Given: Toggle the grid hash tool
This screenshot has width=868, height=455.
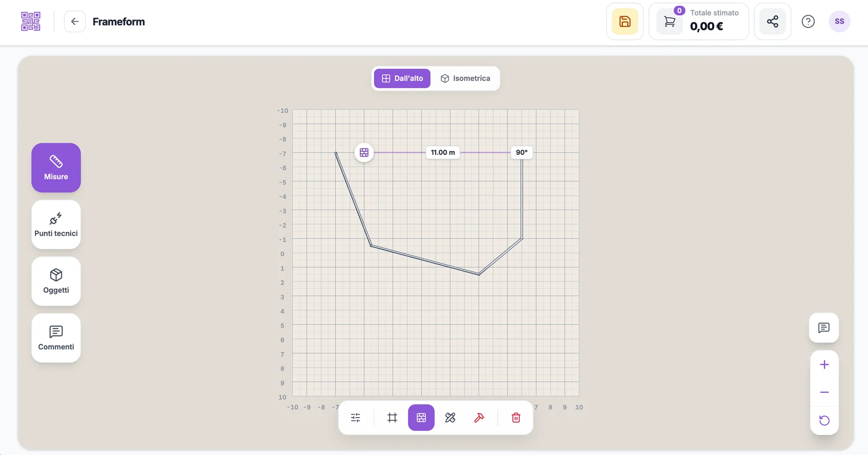Looking at the screenshot, I should click(x=393, y=417).
